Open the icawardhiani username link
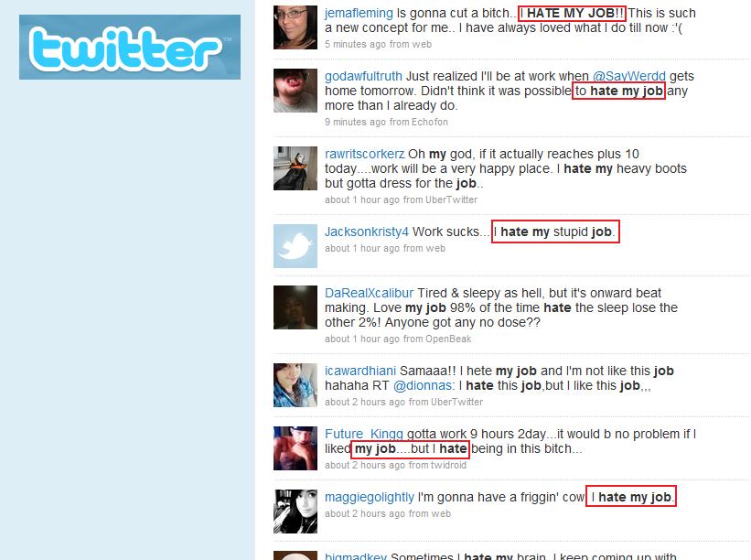Image resolution: width=751 pixels, height=560 pixels. click(x=360, y=371)
